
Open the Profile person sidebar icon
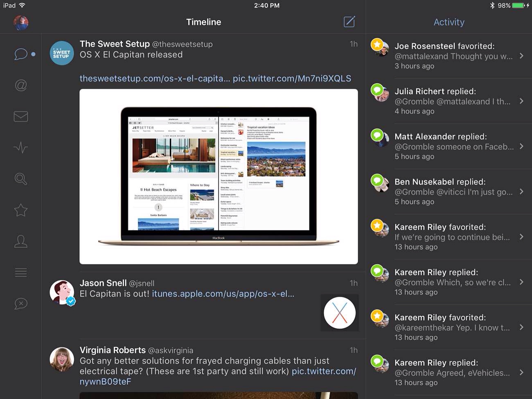click(x=21, y=241)
